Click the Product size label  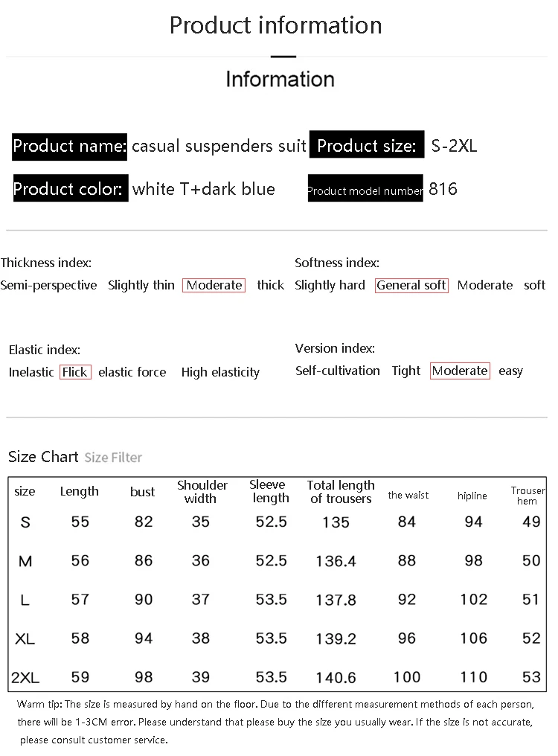point(367,144)
